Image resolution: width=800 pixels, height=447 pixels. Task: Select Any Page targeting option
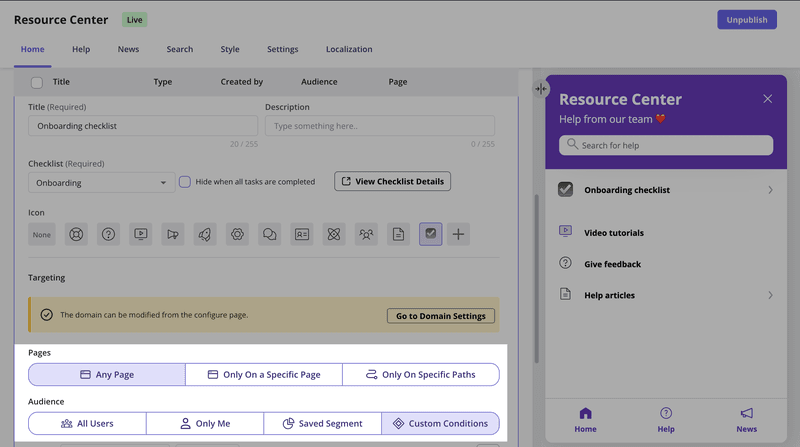pyautogui.click(x=107, y=375)
